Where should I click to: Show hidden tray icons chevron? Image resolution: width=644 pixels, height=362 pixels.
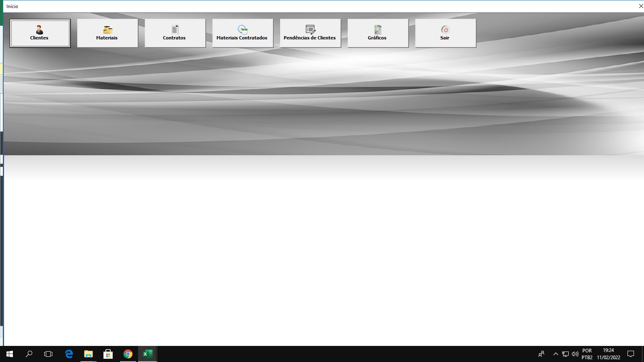point(556,354)
